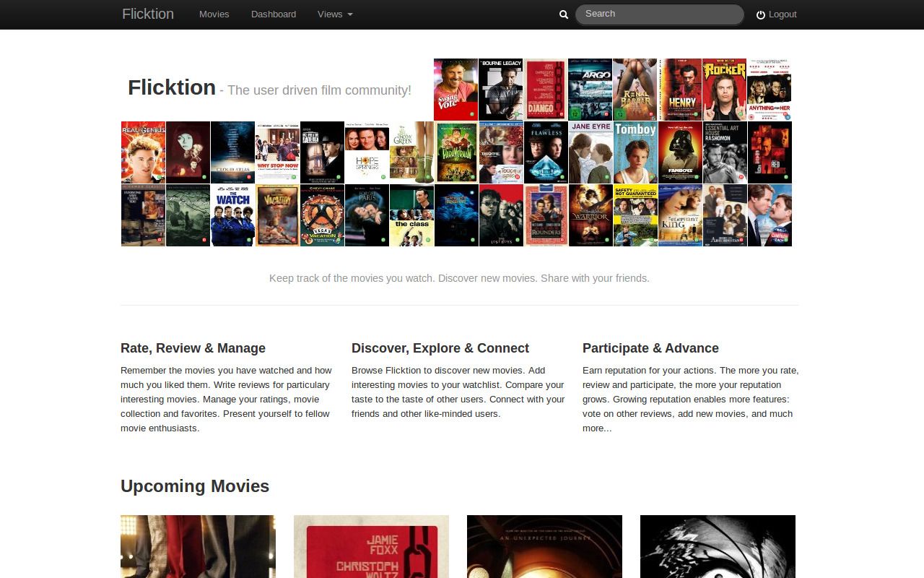The height and width of the screenshot is (578, 924).
Task: Open the Dashboard
Action: point(273,14)
